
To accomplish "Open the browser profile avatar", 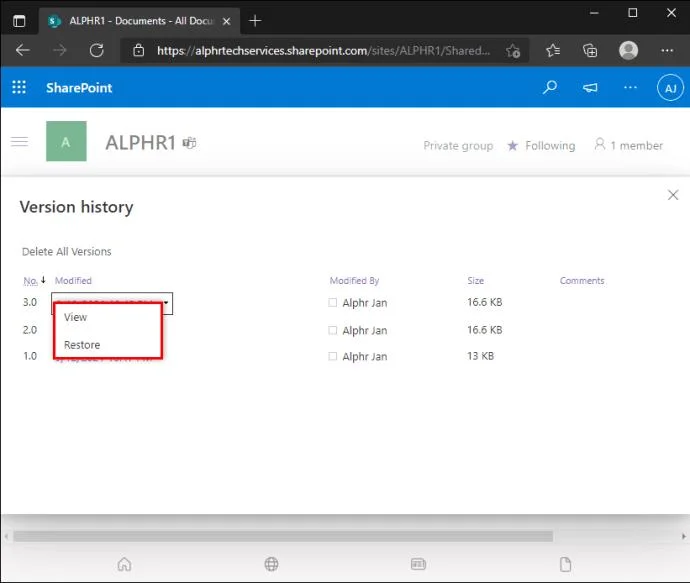I will click(x=628, y=50).
